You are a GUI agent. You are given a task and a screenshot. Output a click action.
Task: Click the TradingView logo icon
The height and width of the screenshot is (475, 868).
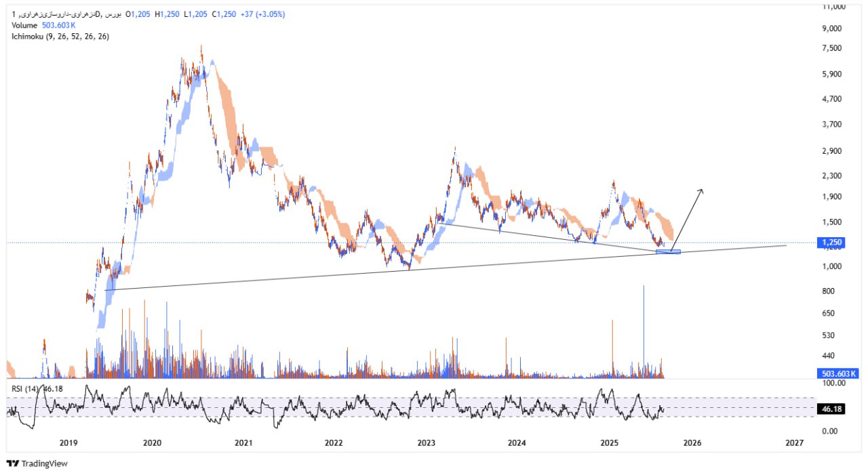click(12, 463)
